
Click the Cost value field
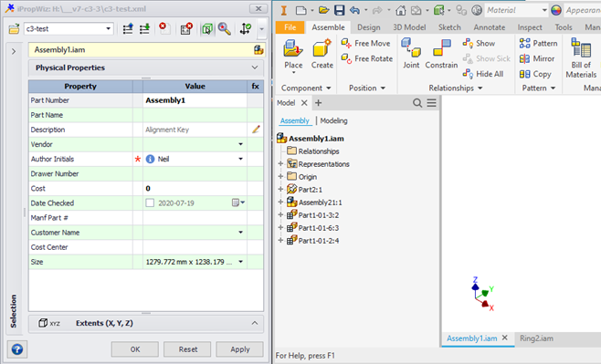(195, 188)
